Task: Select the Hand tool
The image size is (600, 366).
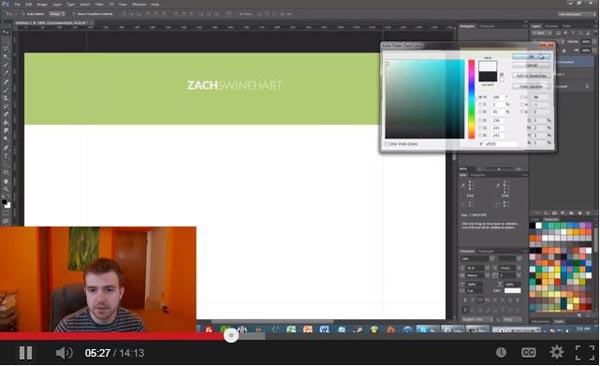Action: pos(6,181)
